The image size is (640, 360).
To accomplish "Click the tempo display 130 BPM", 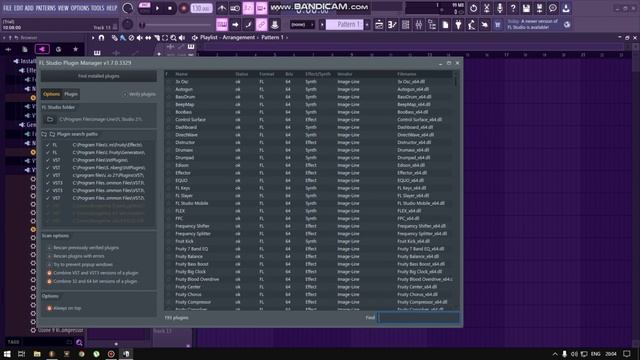I will 201,8.
